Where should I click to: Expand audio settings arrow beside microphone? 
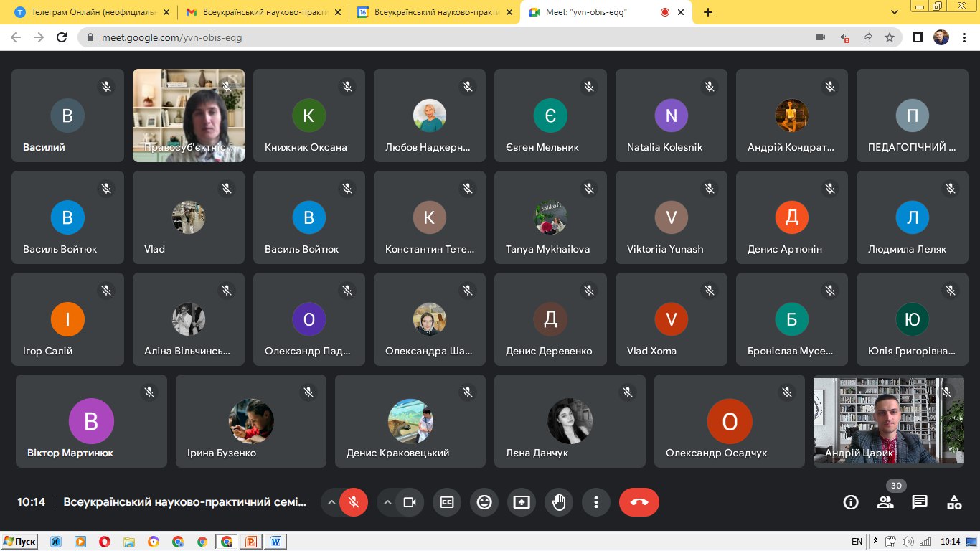pos(331,502)
